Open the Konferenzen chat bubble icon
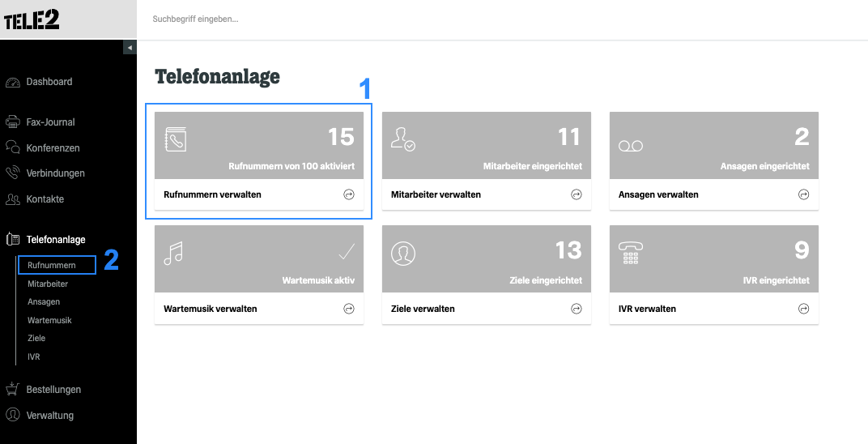 (13, 147)
